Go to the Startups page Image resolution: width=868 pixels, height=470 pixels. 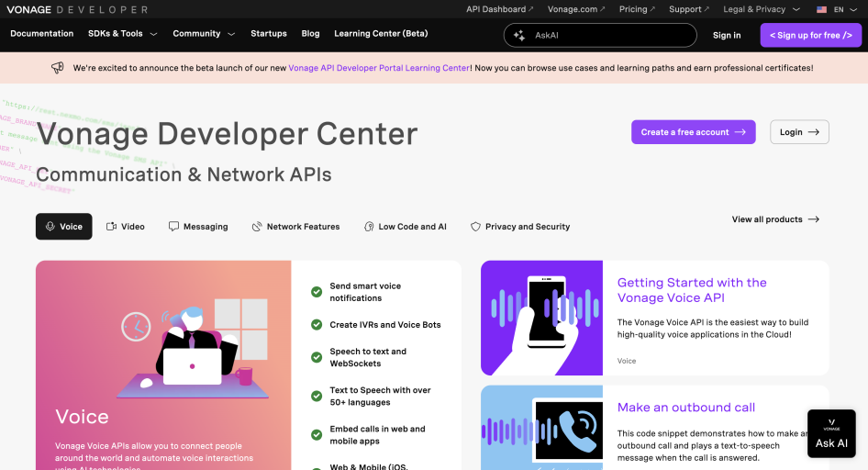(269, 34)
